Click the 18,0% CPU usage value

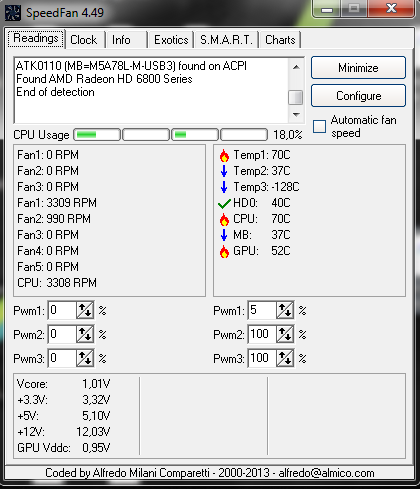click(288, 135)
